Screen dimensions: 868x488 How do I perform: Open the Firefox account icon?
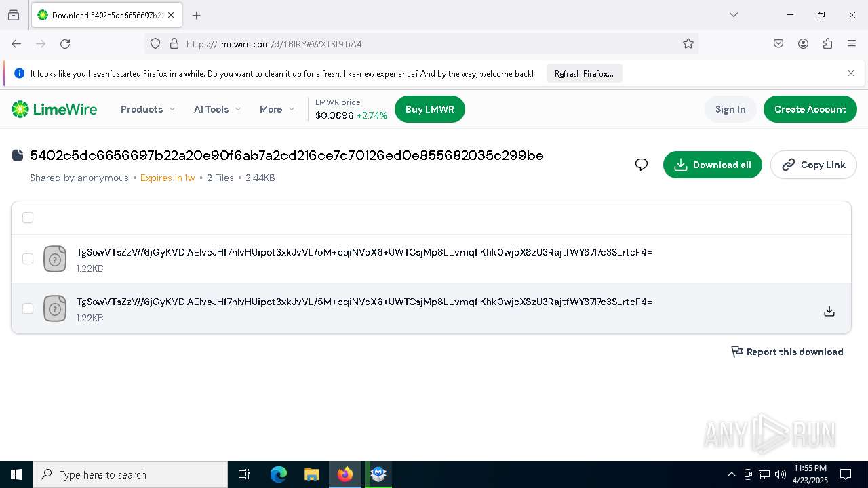(x=803, y=43)
